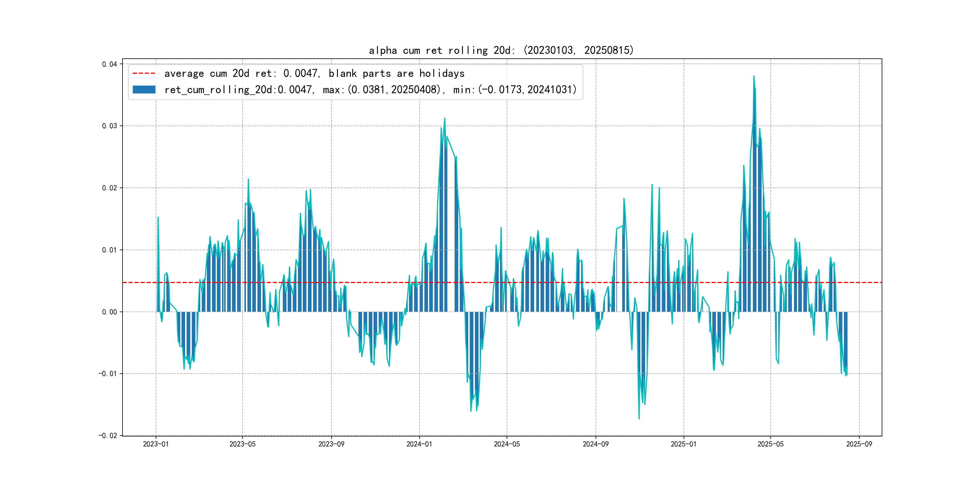Click the 2025-09 x-axis tick label
Viewport: 980px width, 490px height.
pyautogui.click(x=859, y=444)
